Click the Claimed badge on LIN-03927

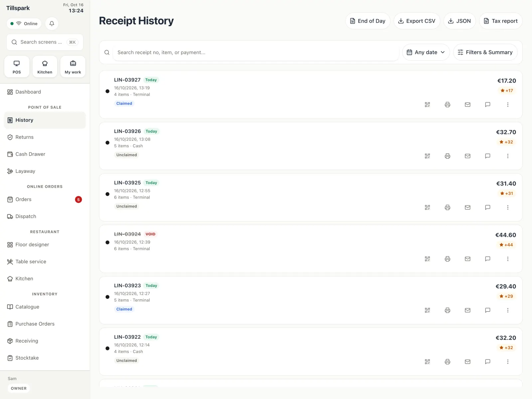[124, 103]
